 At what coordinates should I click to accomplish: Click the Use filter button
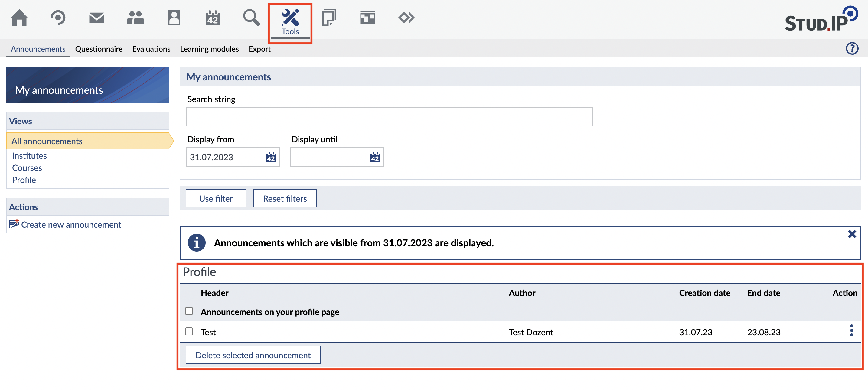pyautogui.click(x=216, y=199)
